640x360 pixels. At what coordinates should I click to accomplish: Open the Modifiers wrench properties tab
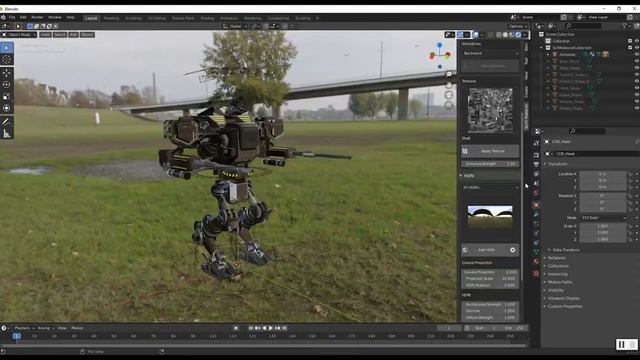[x=536, y=214]
